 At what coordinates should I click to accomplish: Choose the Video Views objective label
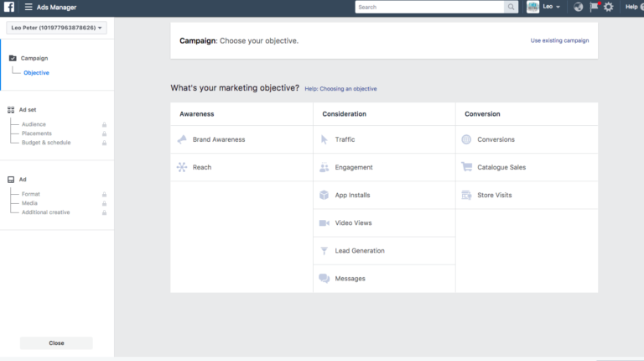[x=353, y=222]
